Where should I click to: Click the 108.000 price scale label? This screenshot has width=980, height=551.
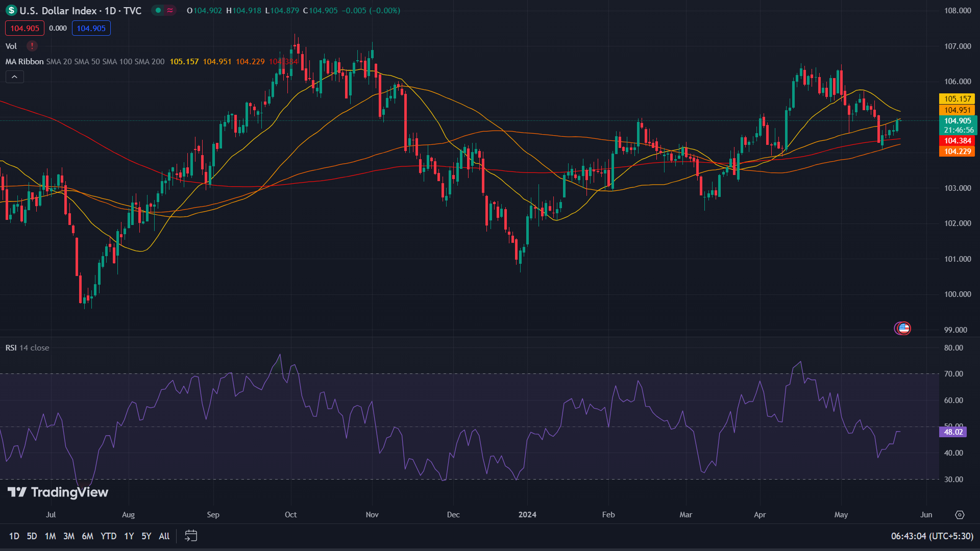958,11
